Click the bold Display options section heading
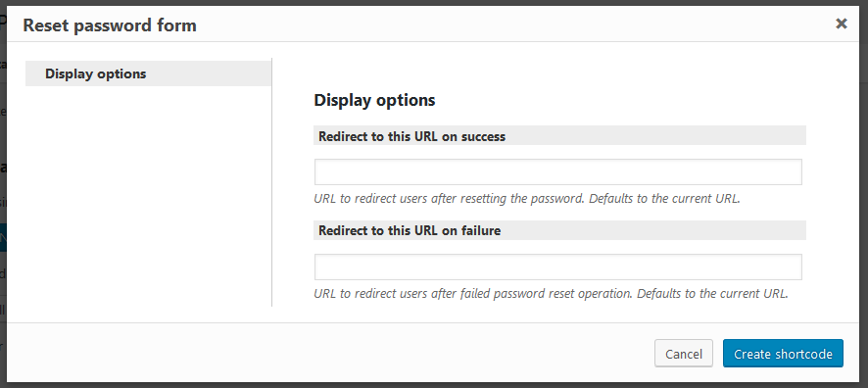Screen dimensions: 868x388 coord(374,100)
